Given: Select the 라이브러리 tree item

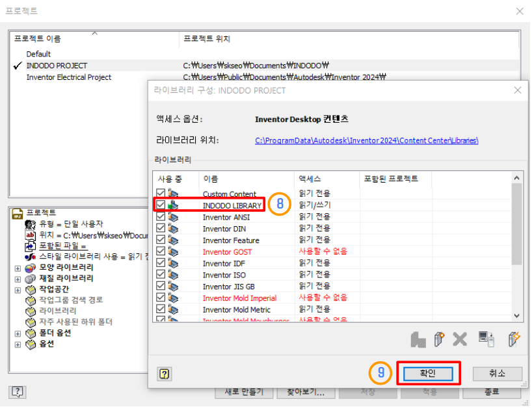Looking at the screenshot, I should 58,311.
